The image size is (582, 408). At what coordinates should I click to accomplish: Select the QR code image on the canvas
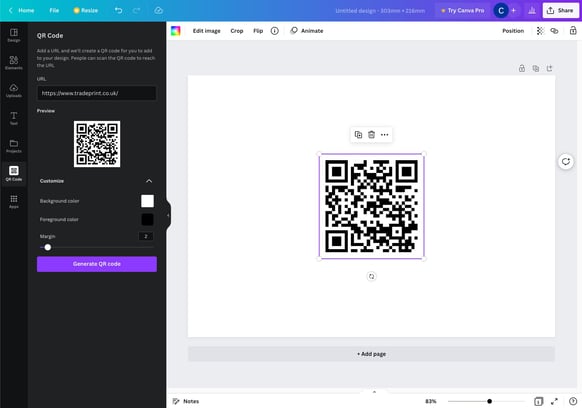click(x=372, y=206)
